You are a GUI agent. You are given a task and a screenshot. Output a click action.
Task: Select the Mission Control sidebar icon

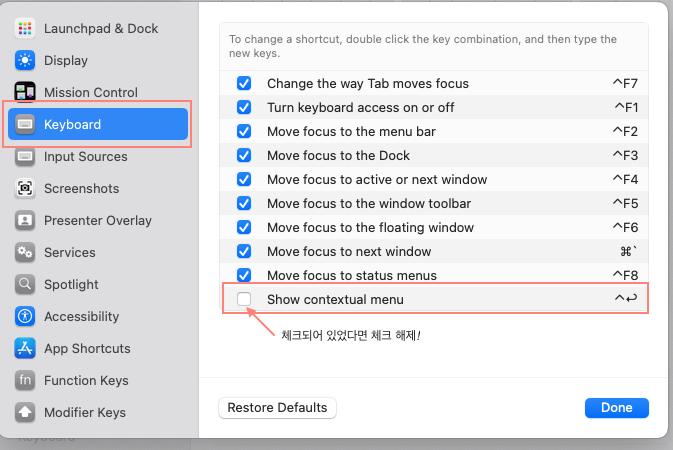coord(26,93)
